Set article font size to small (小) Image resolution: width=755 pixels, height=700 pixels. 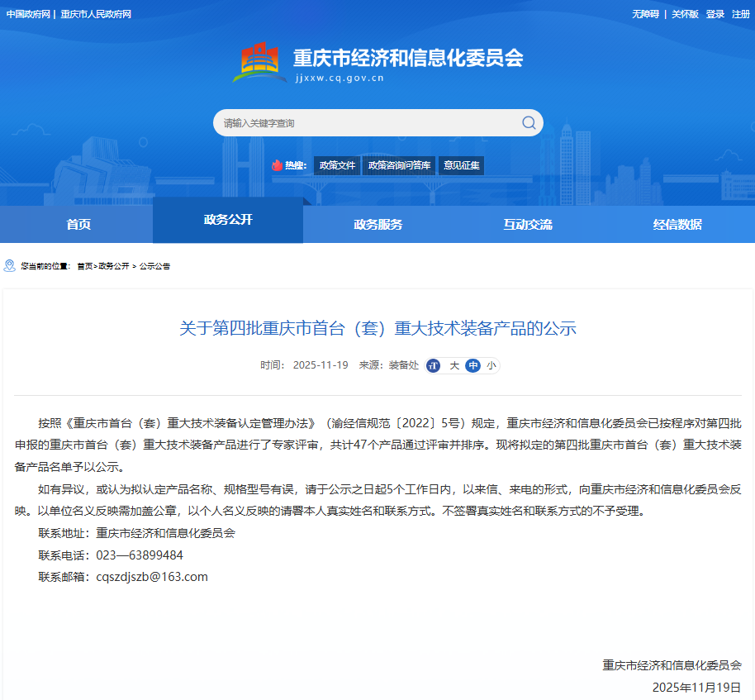coord(491,365)
